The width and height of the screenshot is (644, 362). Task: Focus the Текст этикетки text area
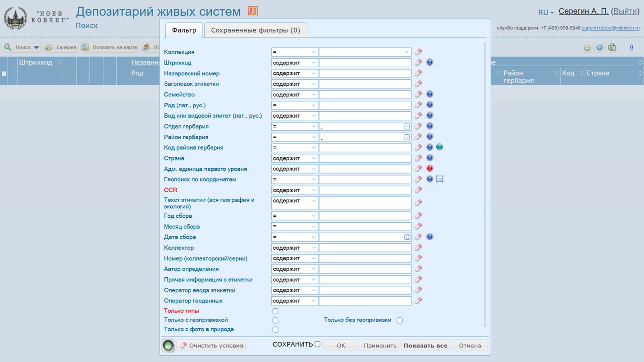[365, 203]
